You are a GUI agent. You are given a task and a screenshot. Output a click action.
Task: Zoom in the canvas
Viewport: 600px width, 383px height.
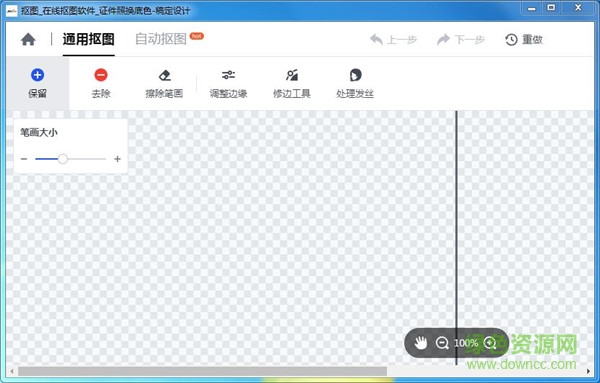click(490, 343)
